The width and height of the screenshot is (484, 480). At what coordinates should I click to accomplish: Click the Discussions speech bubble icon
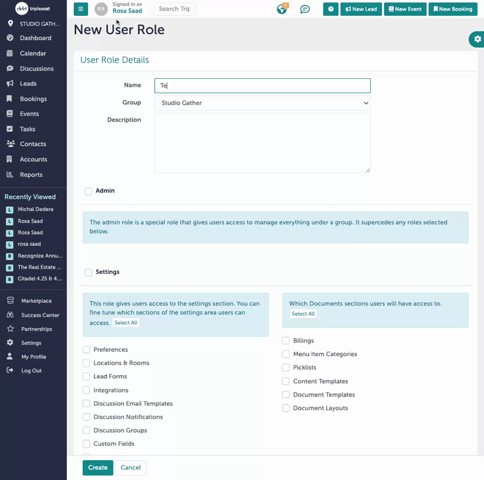(10, 68)
